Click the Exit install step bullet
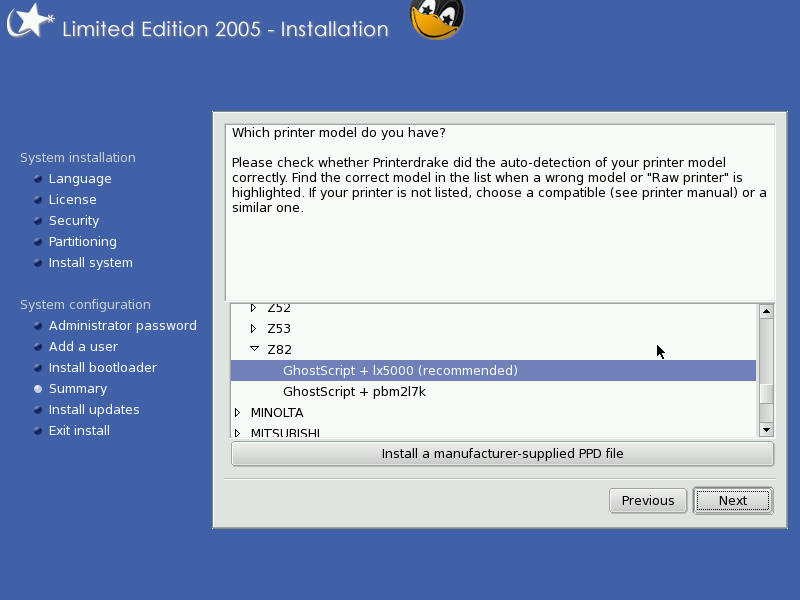This screenshot has width=800, height=600. coord(38,431)
